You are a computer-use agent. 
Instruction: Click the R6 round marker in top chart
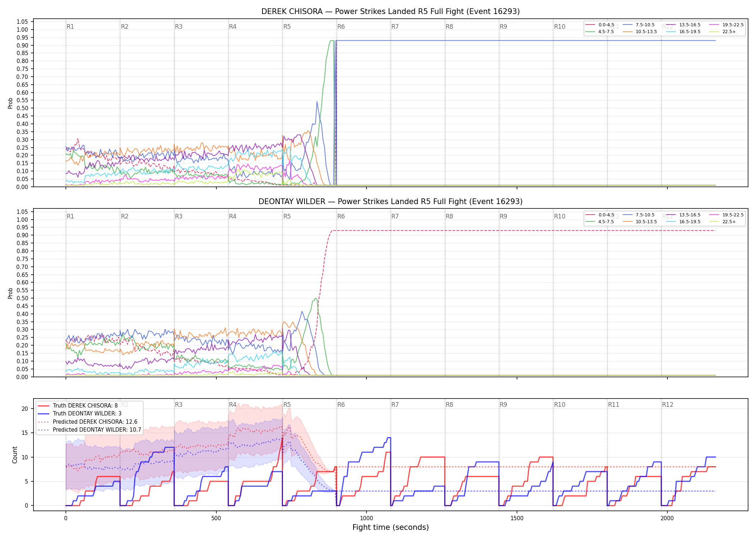pyautogui.click(x=341, y=27)
